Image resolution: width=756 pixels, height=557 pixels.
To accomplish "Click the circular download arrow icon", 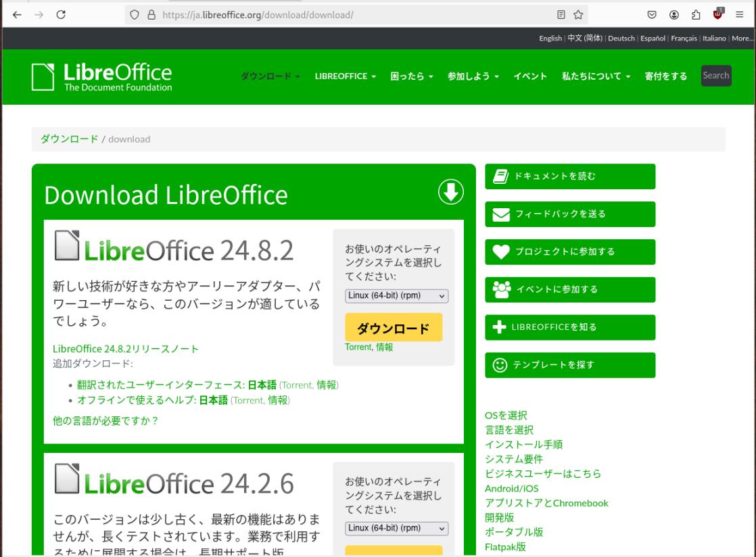I will click(451, 192).
